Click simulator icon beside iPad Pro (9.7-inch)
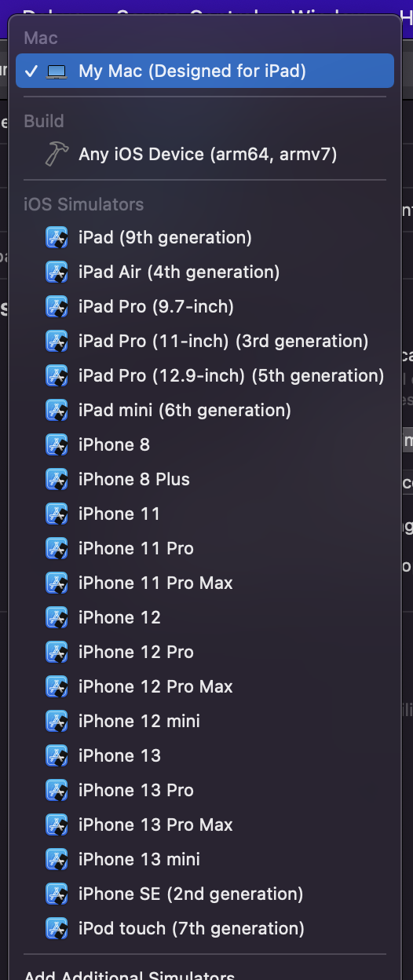Viewport: 413px width, 980px height. [57, 306]
